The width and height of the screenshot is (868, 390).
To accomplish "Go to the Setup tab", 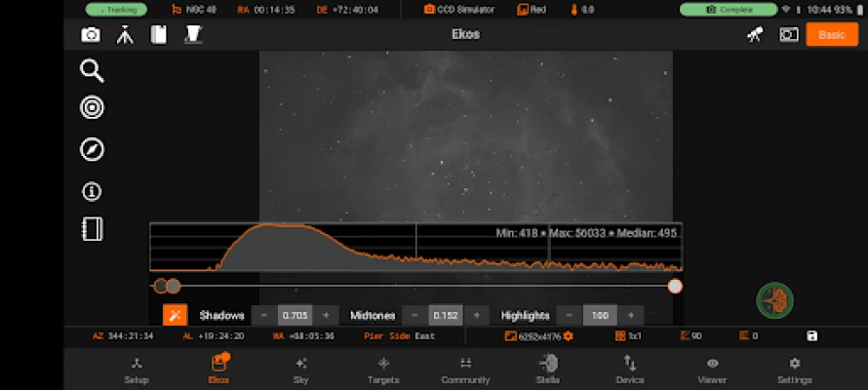I will pos(137,370).
